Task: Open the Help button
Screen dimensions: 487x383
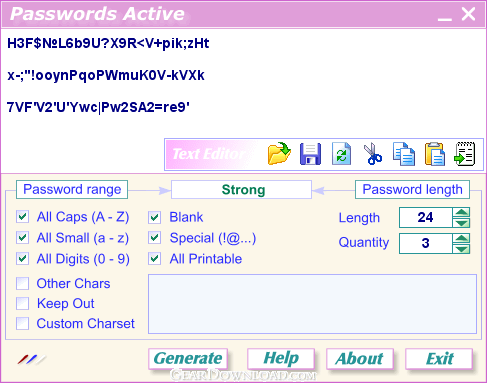Action: click(x=281, y=359)
